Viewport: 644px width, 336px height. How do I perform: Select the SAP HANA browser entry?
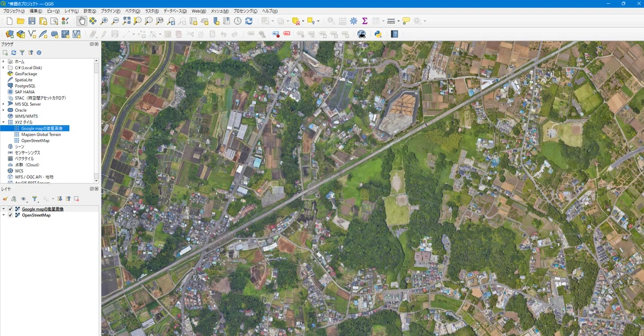(x=24, y=92)
